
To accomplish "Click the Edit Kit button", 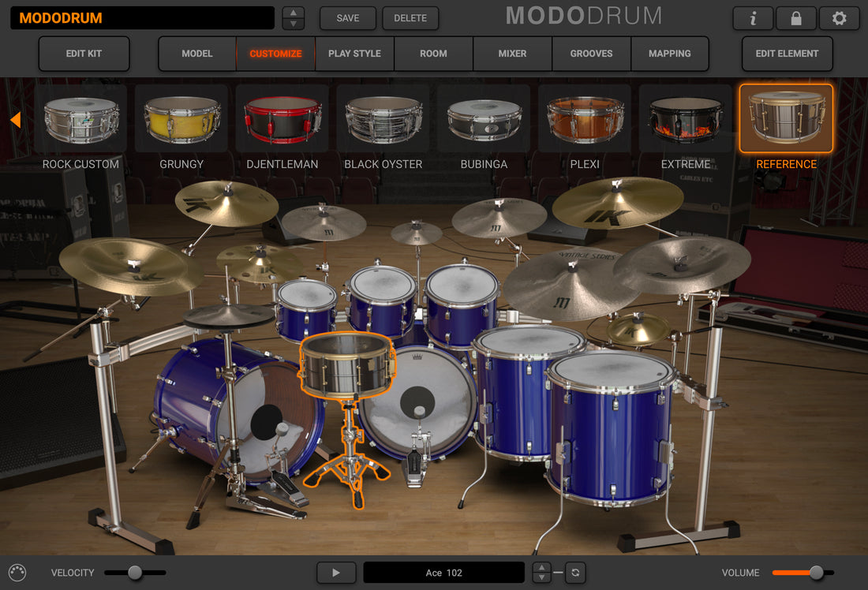I will tap(84, 54).
